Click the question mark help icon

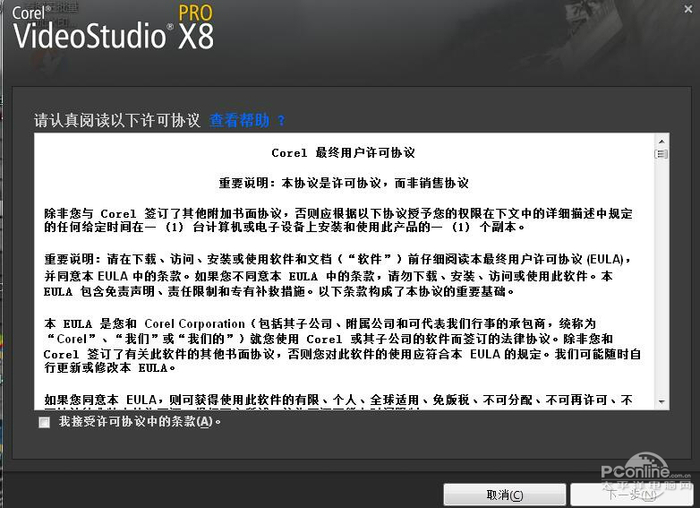[281, 121]
